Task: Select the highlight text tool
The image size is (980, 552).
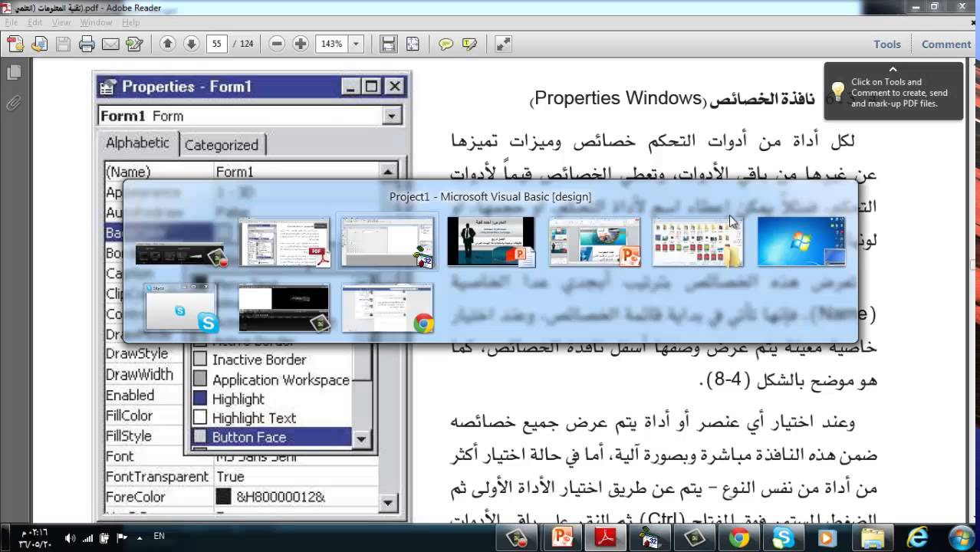Action: (470, 44)
